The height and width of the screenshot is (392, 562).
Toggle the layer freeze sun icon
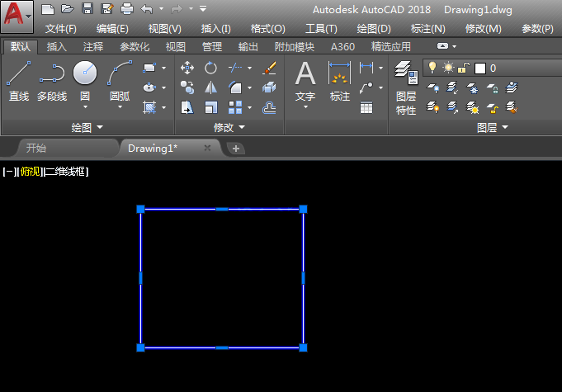[x=448, y=68]
